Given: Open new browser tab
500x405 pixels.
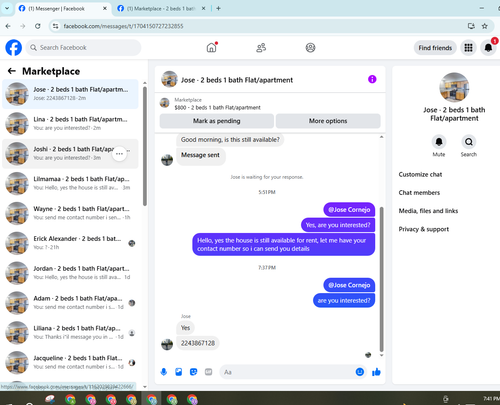Looking at the screenshot, I should click(x=218, y=8).
